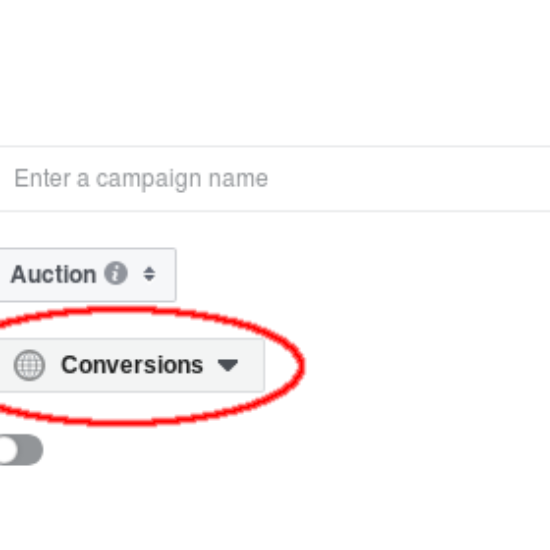The width and height of the screenshot is (550, 550).
Task: Toggle the grey switch below Conversions
Action: click(21, 450)
